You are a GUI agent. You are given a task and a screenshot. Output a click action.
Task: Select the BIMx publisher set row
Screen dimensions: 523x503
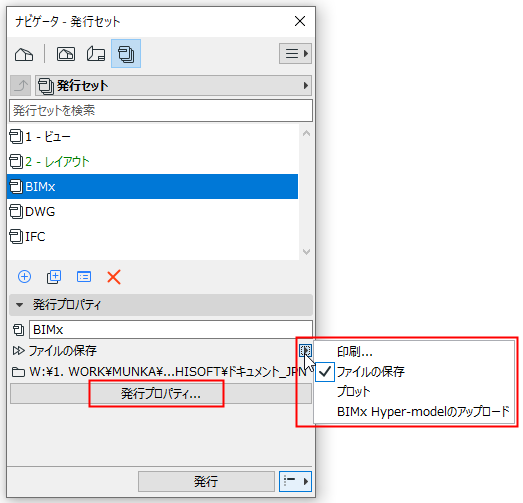152,186
